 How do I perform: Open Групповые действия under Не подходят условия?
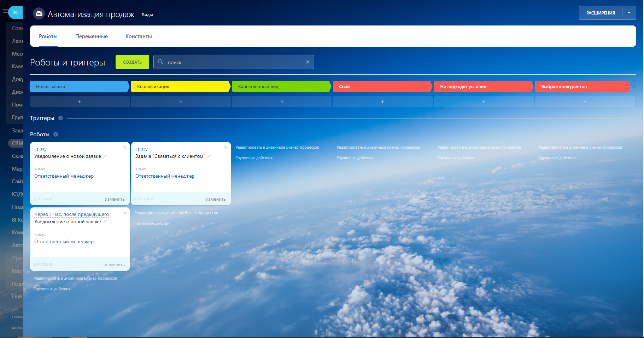(456, 158)
